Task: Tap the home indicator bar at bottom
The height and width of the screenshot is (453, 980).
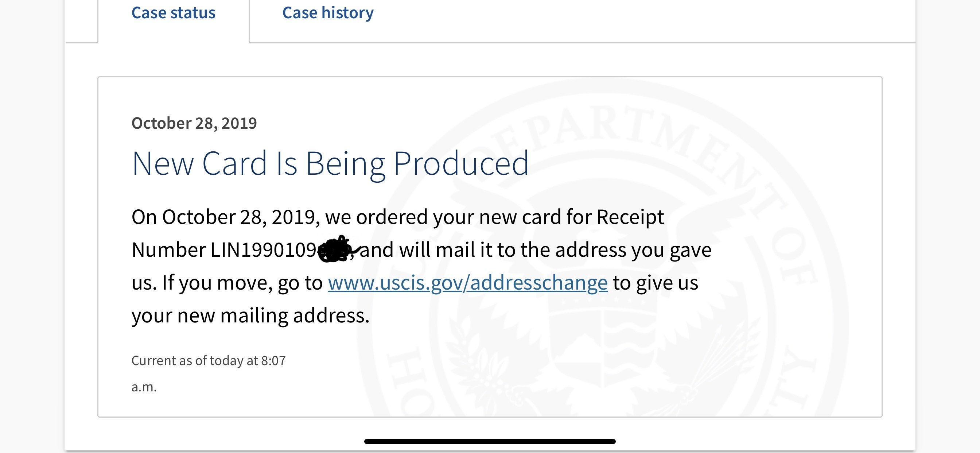Action: click(x=490, y=441)
